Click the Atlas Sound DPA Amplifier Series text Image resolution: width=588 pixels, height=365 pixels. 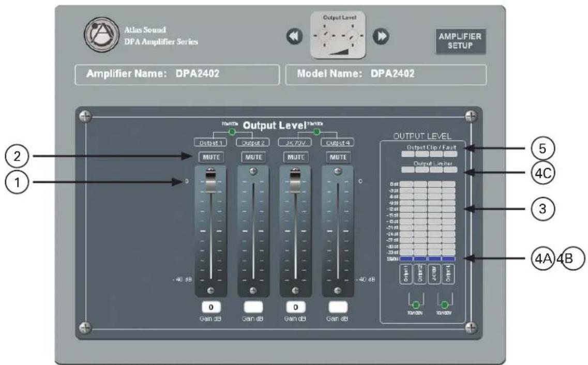coord(161,36)
